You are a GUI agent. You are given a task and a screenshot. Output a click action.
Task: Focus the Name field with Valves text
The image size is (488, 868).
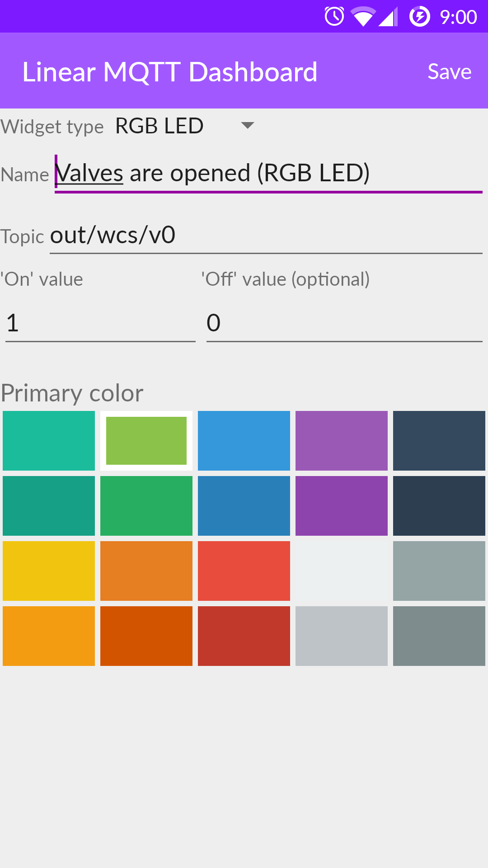click(268, 174)
